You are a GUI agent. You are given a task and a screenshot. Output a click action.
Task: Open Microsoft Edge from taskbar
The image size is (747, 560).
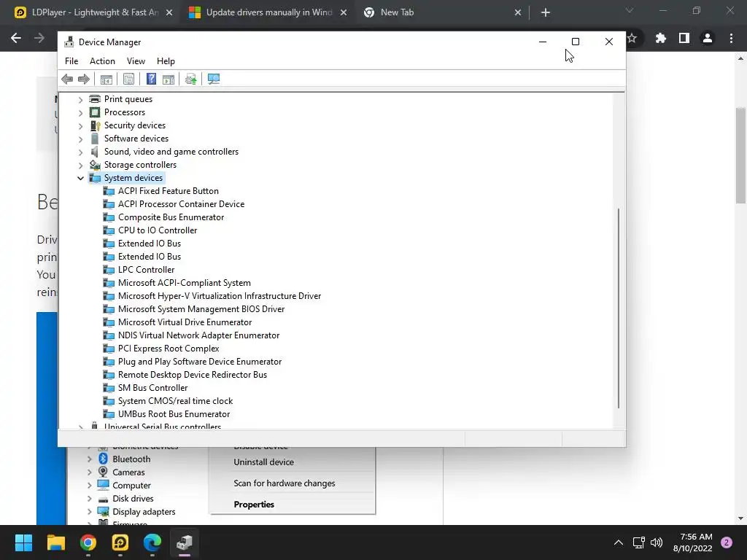(x=152, y=542)
